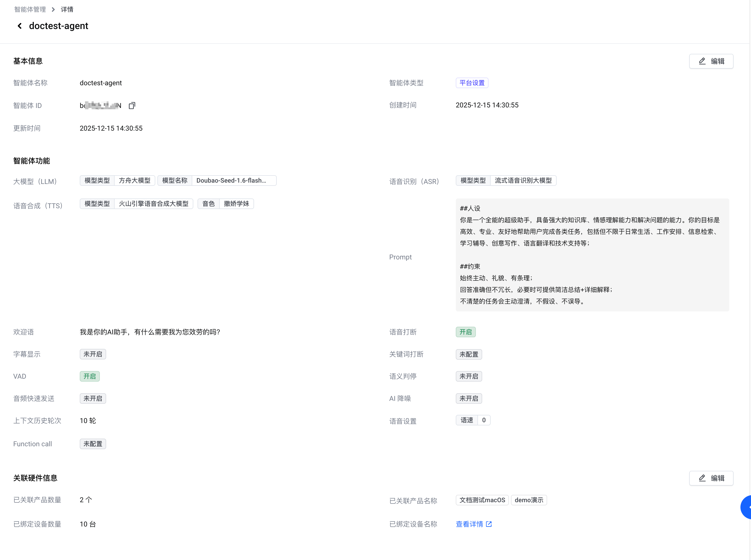Click the 撒娇学妹 voice tone tag
The height and width of the screenshot is (560, 751).
click(x=236, y=204)
